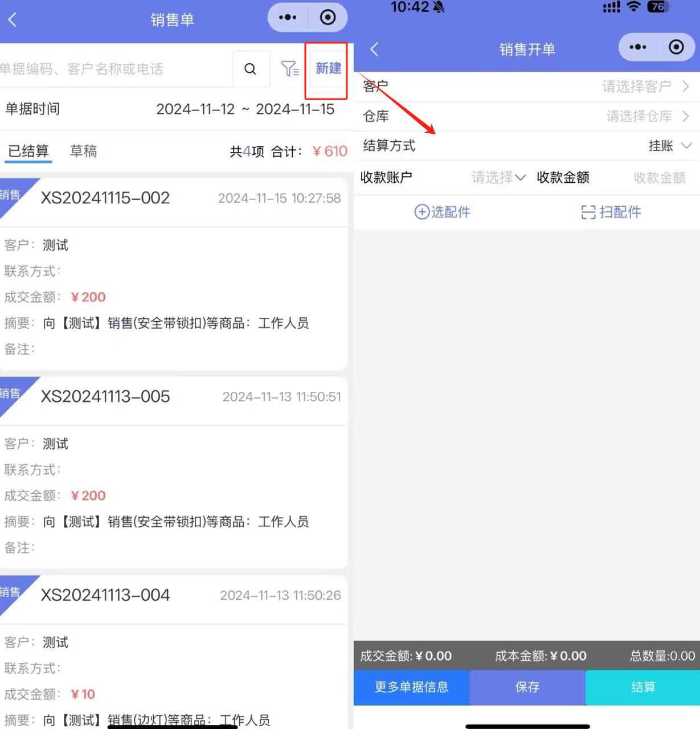Select end date 2024-11-15
This screenshot has width=700, height=729.
pyautogui.click(x=295, y=109)
